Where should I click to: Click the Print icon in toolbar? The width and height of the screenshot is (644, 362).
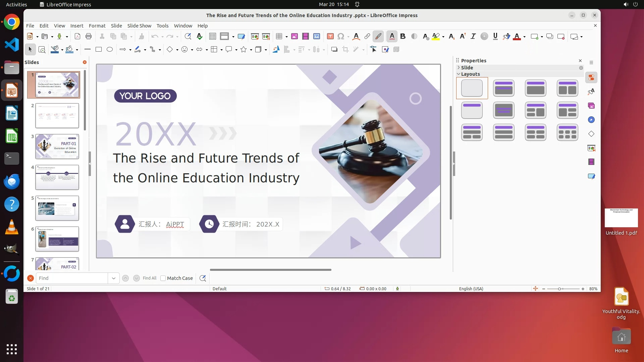[x=89, y=37]
